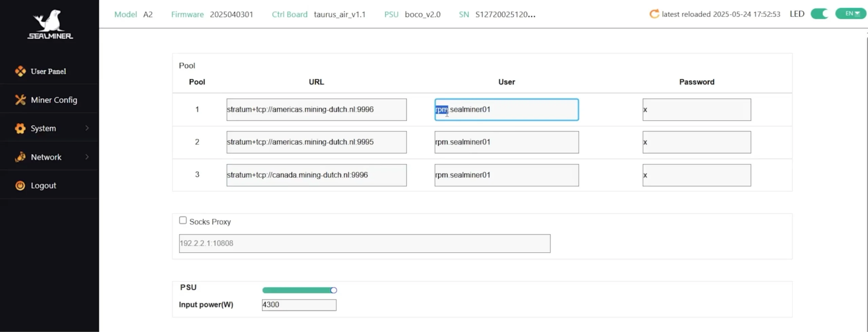Click the reload status icon
Viewport: 868px width, 332px height.
(x=654, y=14)
